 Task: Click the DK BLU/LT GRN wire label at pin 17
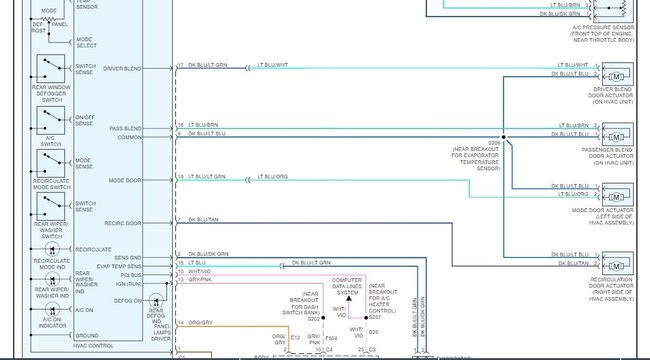(208, 65)
